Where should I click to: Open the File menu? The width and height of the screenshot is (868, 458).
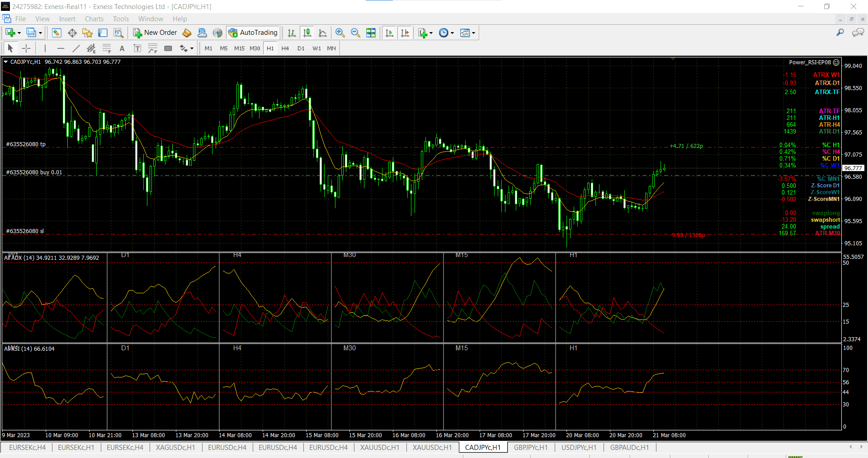click(20, 19)
